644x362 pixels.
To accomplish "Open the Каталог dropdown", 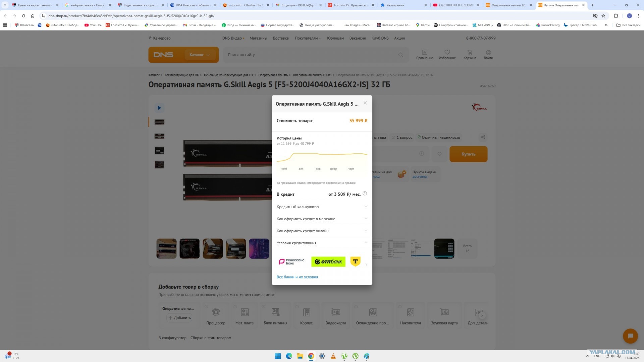I will click(200, 55).
